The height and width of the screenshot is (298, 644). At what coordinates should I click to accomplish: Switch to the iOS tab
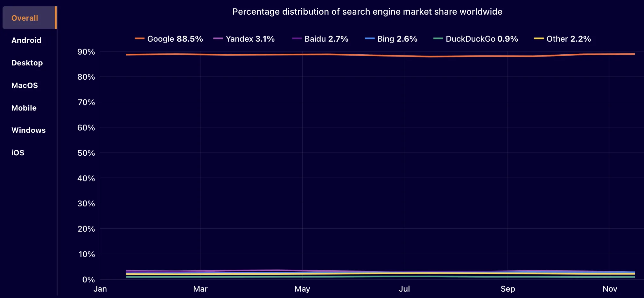tap(18, 153)
